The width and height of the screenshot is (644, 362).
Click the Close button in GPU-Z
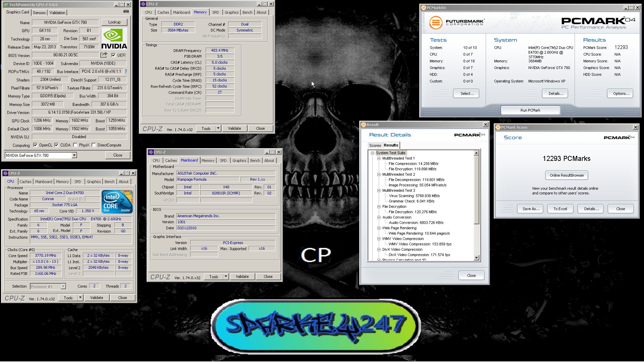pos(118,155)
